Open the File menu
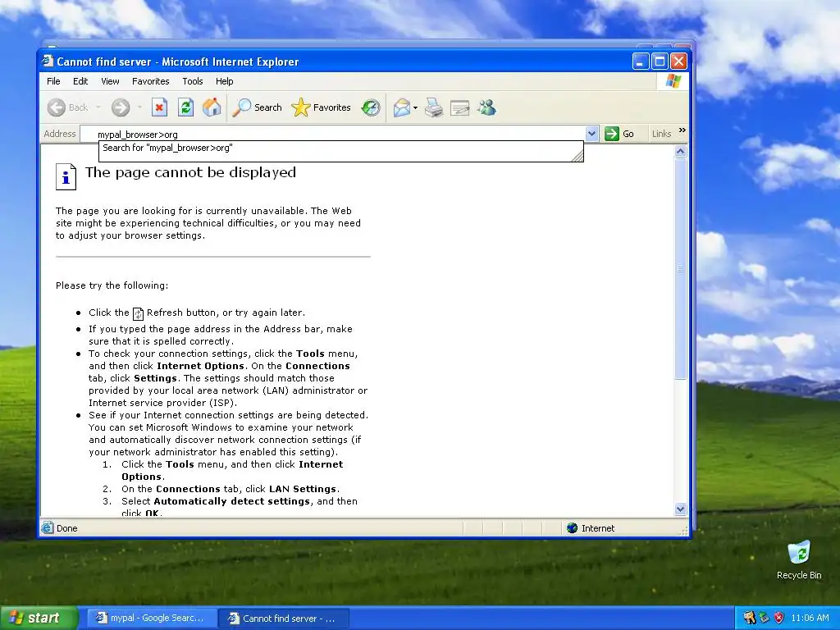This screenshot has height=630, width=840. point(53,81)
